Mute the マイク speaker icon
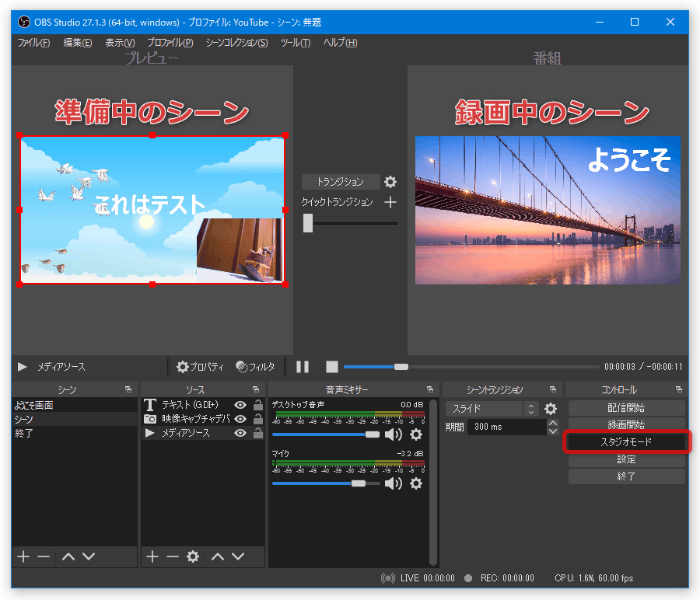Image resolution: width=700 pixels, height=600 pixels. [x=394, y=483]
